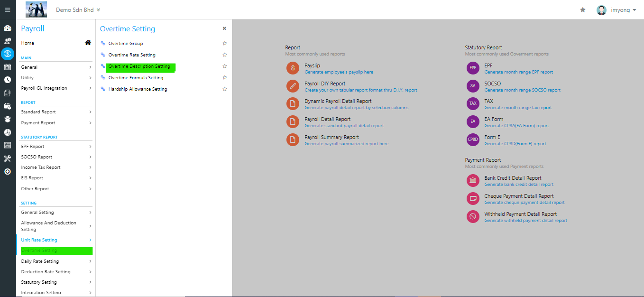The width and height of the screenshot is (644, 297).
Task: Open Overtime Formula Setting link
Action: pos(136,78)
